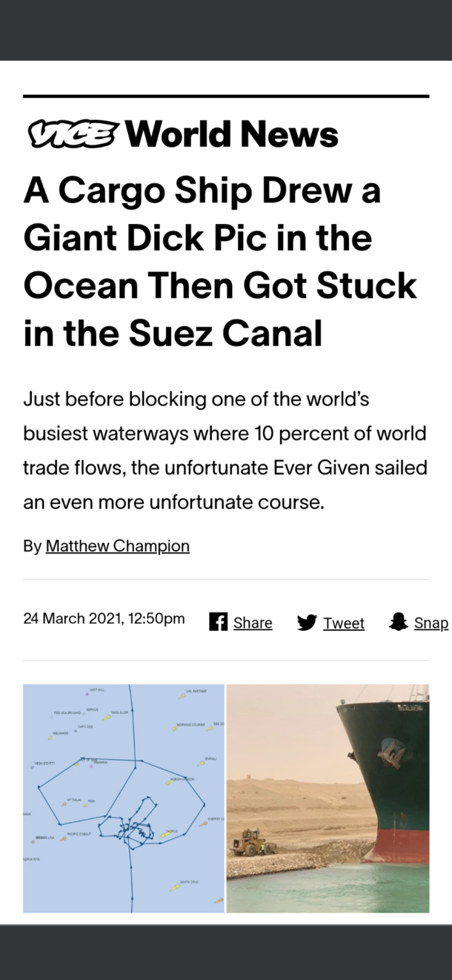Image resolution: width=452 pixels, height=980 pixels.
Task: Open the grounded cargo ship photo
Action: tap(328, 798)
